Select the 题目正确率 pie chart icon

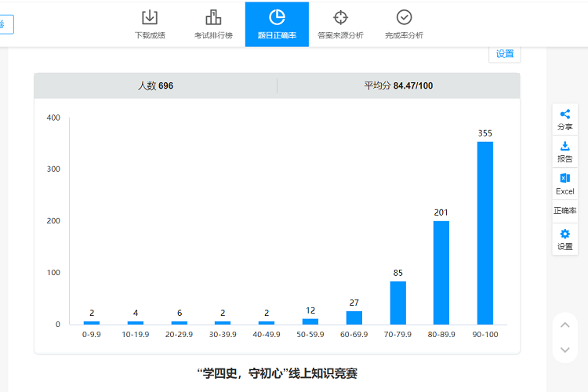click(x=277, y=17)
